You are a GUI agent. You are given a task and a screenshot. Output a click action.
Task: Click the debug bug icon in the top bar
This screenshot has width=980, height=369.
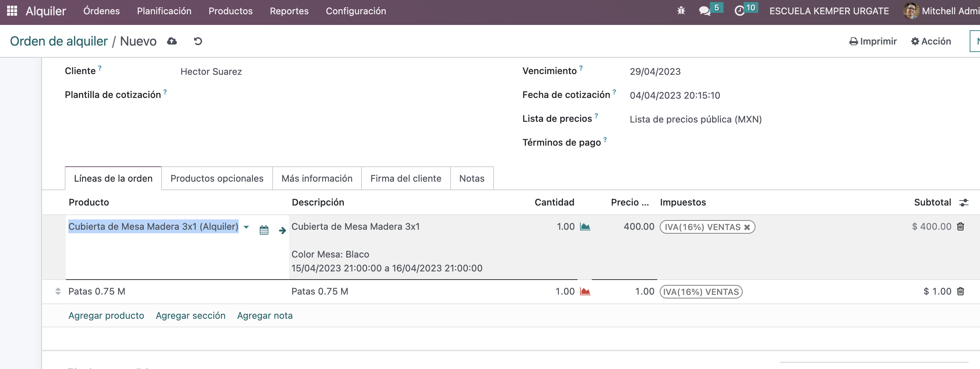(681, 11)
